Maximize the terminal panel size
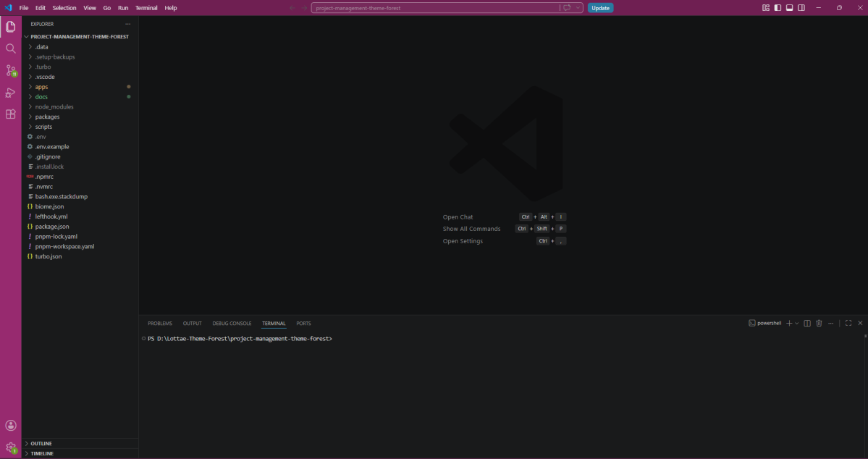Screen dimensions: 868x459 tap(848, 324)
